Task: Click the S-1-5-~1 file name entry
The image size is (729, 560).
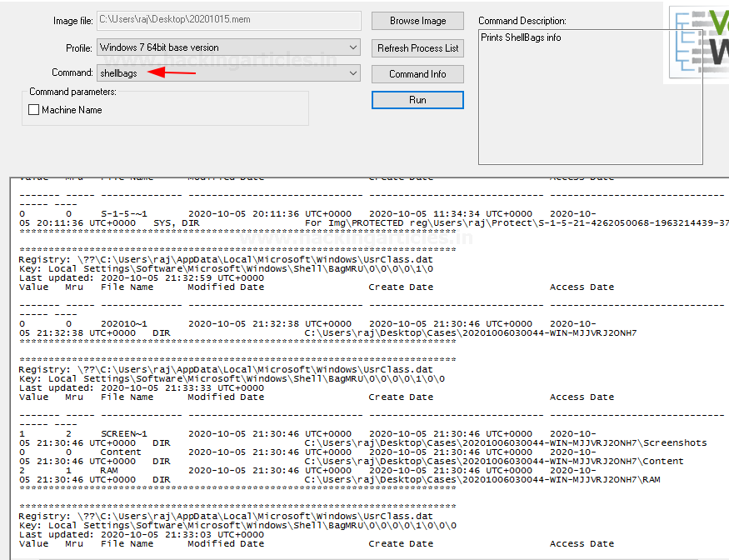Action: [123, 213]
